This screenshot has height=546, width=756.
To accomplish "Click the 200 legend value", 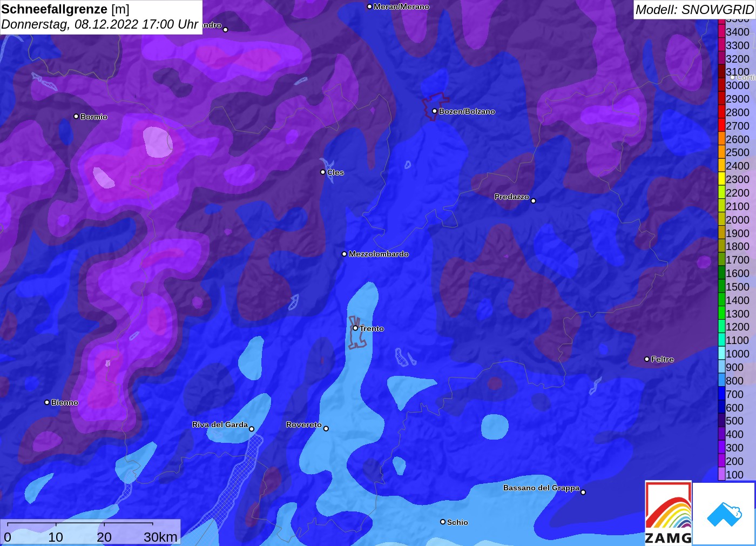I will click(735, 461).
